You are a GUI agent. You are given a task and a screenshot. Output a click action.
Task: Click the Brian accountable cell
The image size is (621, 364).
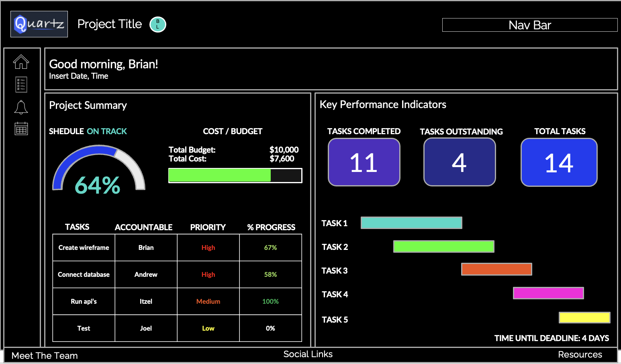(146, 247)
